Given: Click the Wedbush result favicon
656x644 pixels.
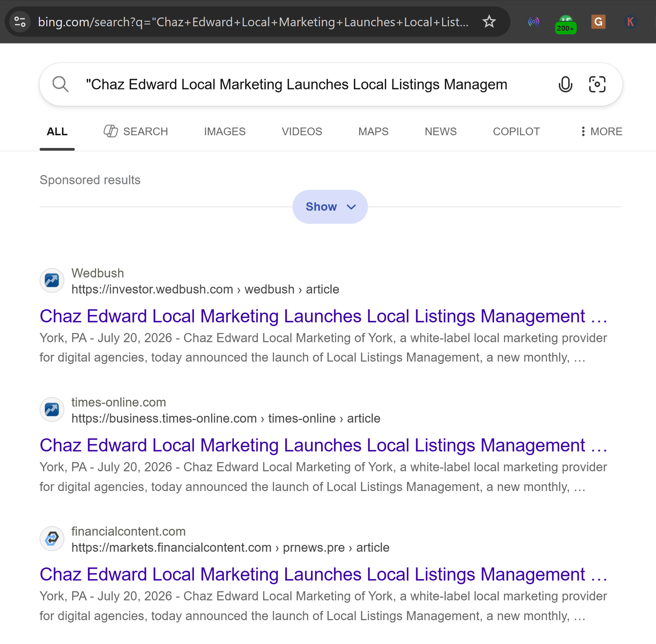Looking at the screenshot, I should (x=52, y=280).
